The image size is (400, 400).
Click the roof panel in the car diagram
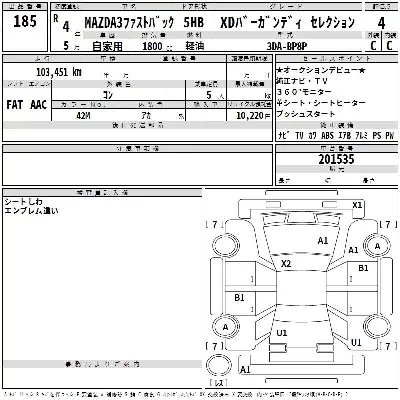[x=301, y=288]
